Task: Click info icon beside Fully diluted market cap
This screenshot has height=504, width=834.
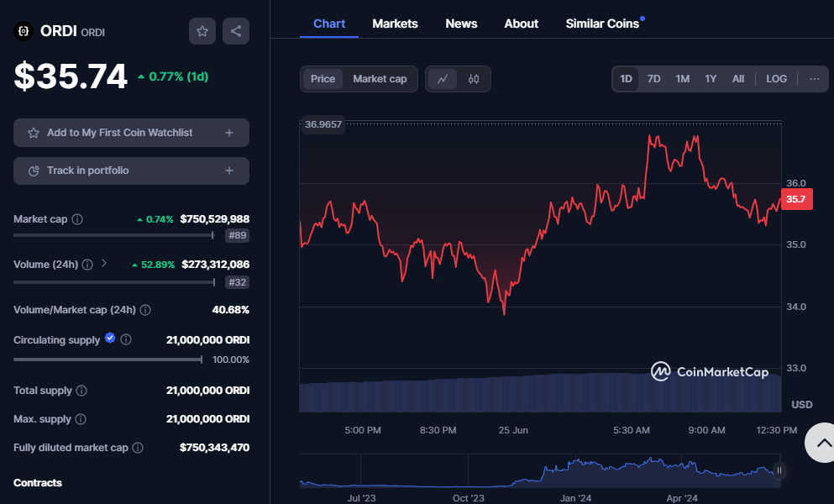Action: coord(138,448)
